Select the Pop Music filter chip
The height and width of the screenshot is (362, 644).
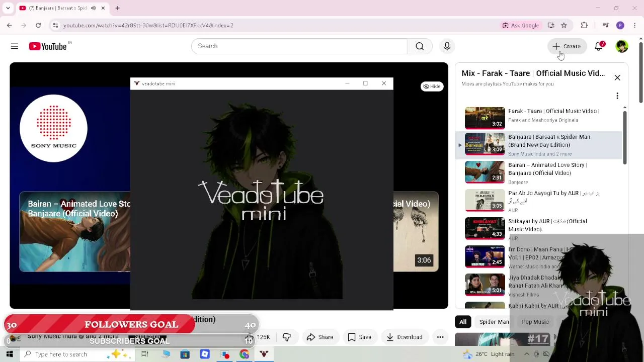[x=535, y=322]
